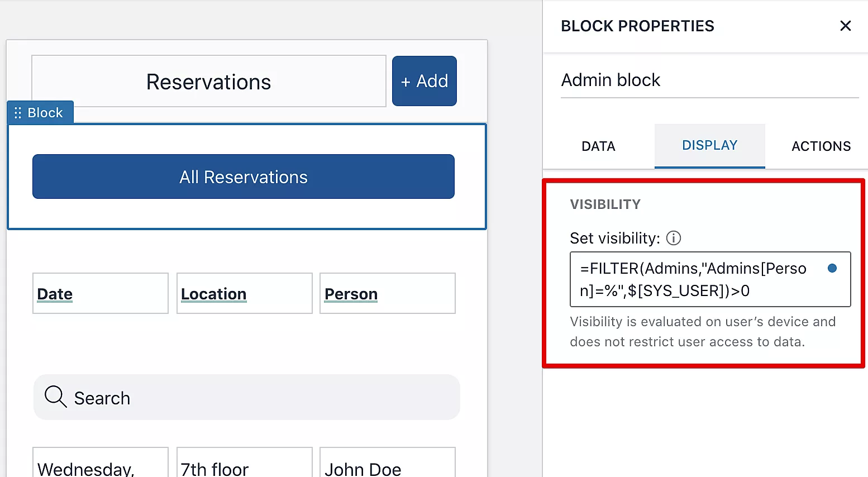This screenshot has height=477, width=868.
Task: Click the John Doe cell
Action: (x=387, y=467)
